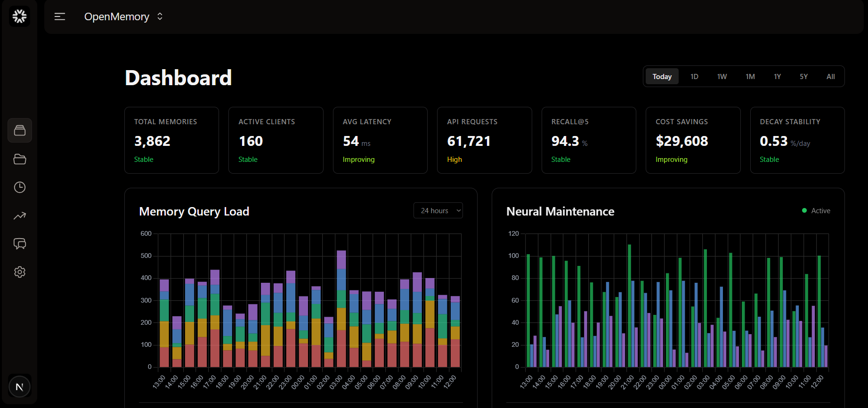Open the settings gear icon

tap(20, 272)
